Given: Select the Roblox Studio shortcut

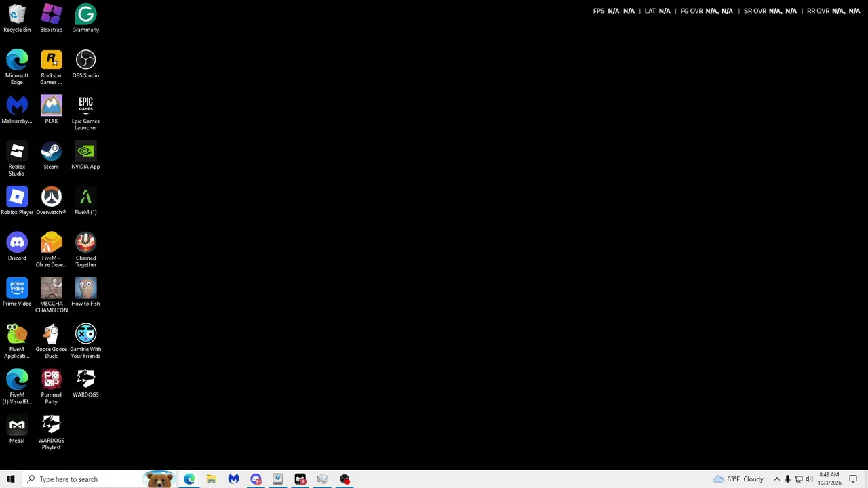Looking at the screenshot, I should (x=17, y=159).
